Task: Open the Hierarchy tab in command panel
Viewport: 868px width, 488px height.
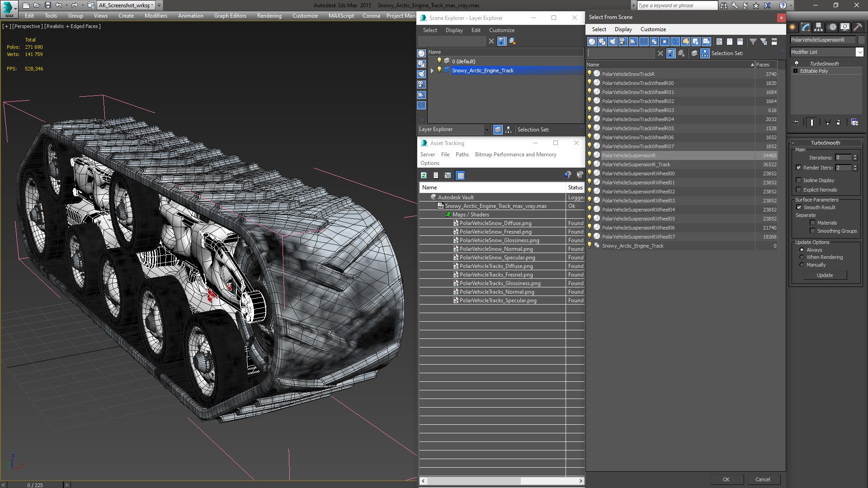Action: tap(819, 27)
